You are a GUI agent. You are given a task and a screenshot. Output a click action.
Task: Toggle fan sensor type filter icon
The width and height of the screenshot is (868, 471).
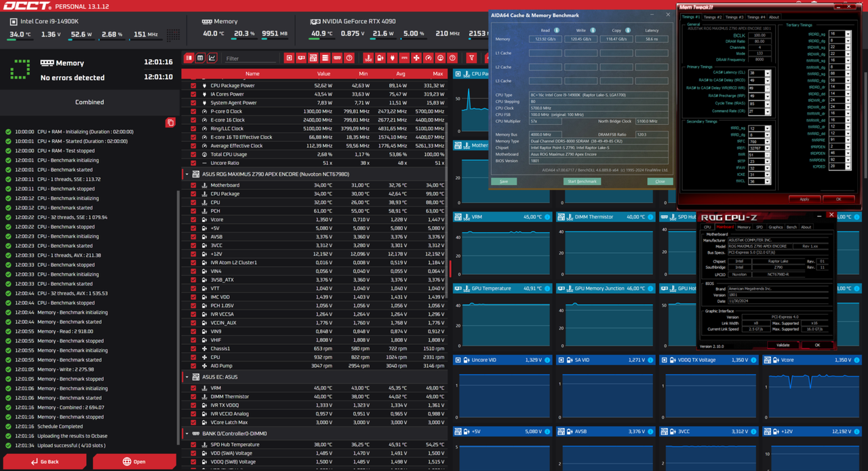click(416, 58)
